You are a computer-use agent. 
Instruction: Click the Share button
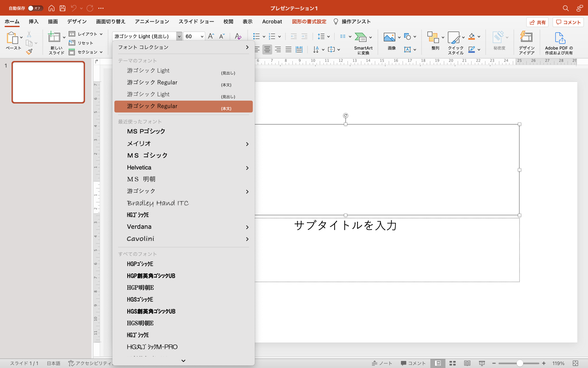537,22
